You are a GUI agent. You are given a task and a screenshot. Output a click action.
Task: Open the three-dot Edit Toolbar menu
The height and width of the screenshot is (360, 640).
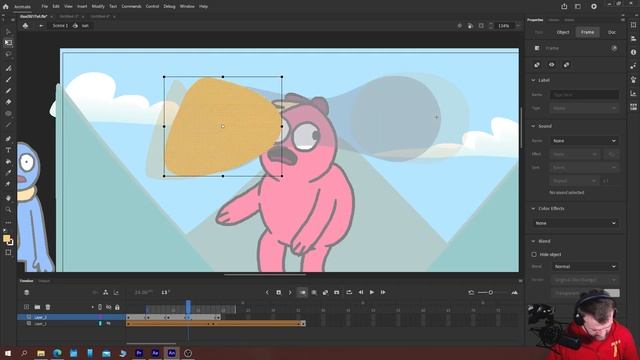(8, 223)
